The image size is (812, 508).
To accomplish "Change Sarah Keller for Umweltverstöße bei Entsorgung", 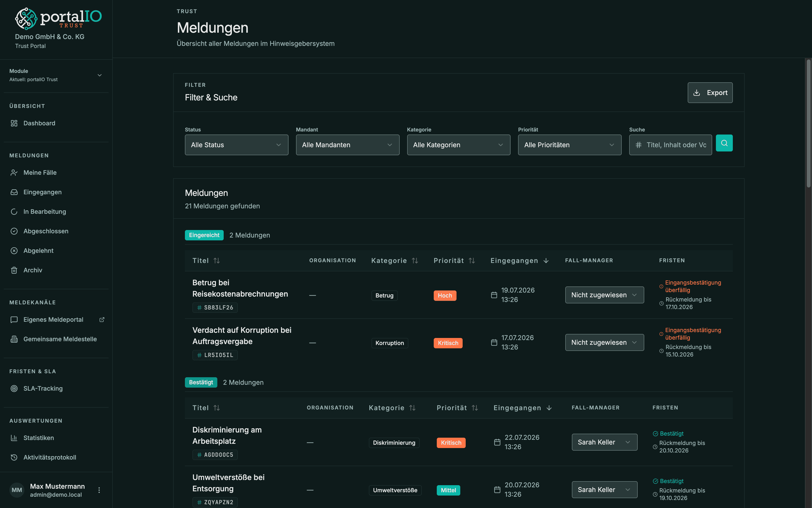I will pos(605,489).
